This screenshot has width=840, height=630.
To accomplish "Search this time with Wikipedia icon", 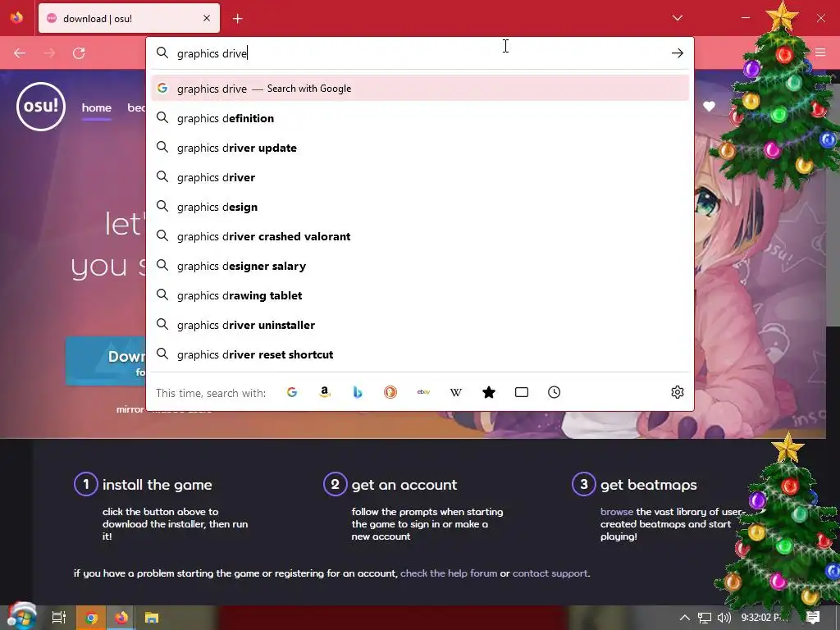I will tap(456, 392).
